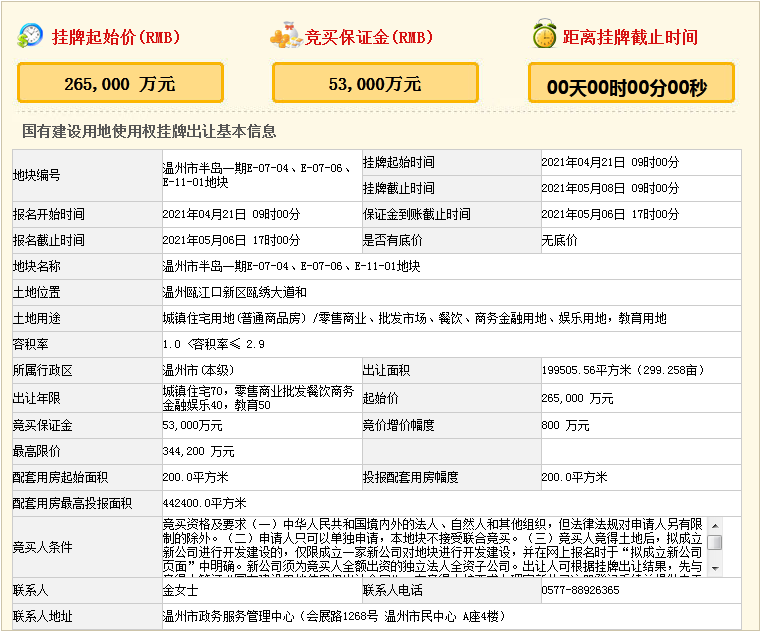Image resolution: width=761 pixels, height=632 pixels.
Task: Click the 报名截止时间 value 2021年05月06日 17时00分
Action: click(231, 240)
